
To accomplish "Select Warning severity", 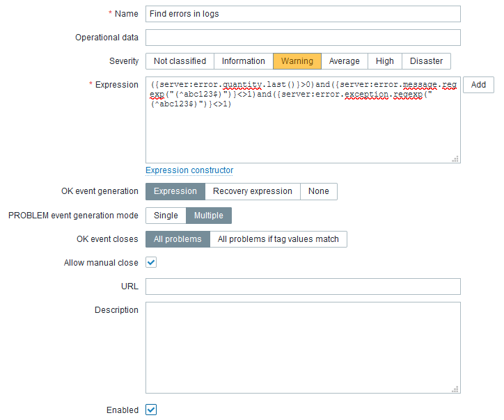I will coord(297,61).
